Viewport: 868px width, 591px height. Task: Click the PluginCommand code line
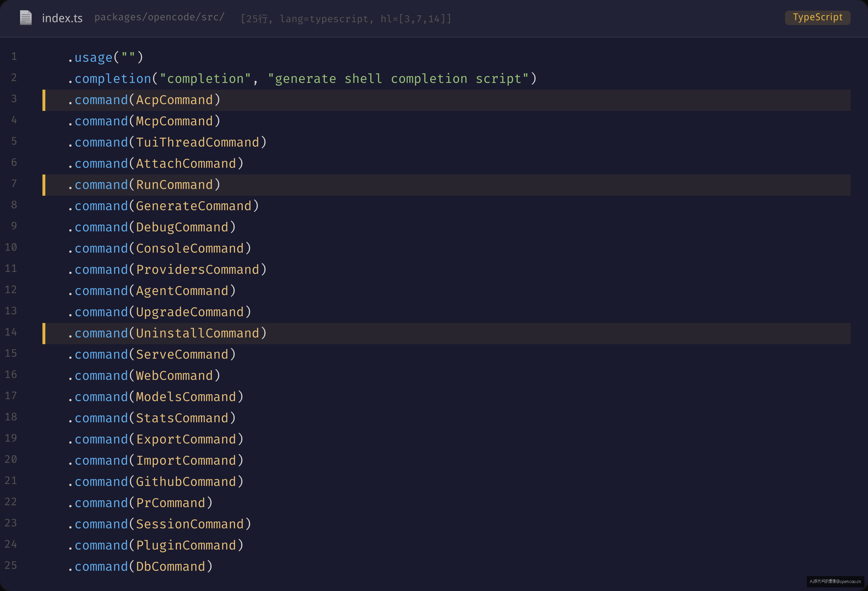click(156, 546)
